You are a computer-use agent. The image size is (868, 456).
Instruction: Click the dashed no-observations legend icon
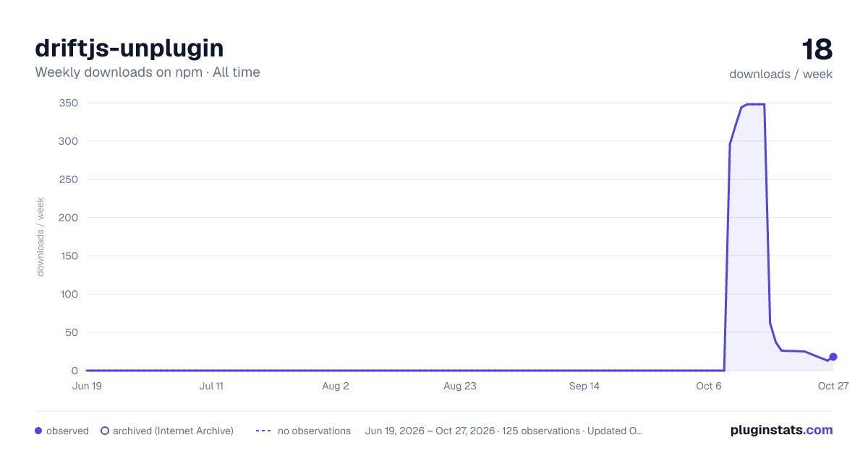click(263, 431)
